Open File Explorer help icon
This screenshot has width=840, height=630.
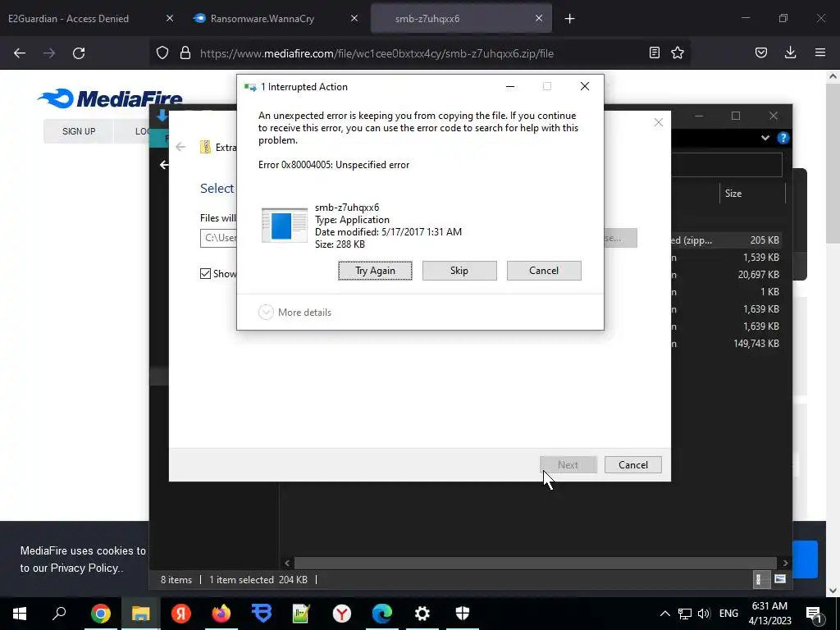coord(783,138)
